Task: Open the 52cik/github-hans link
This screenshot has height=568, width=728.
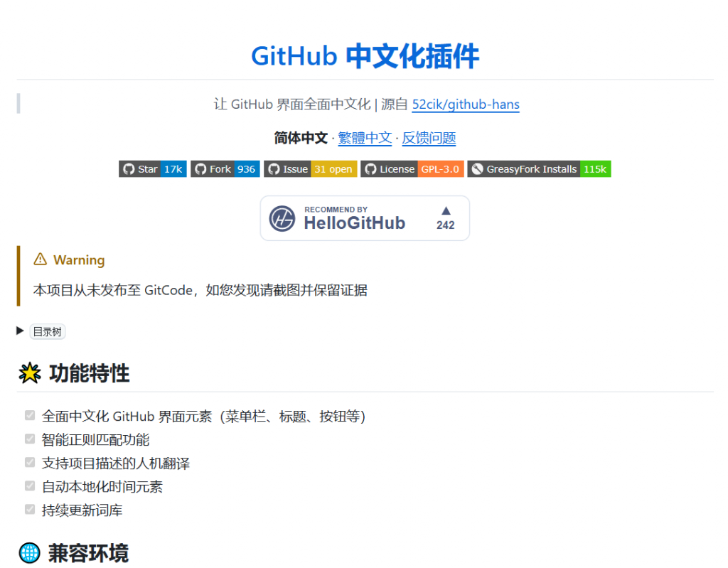Action: tap(466, 105)
